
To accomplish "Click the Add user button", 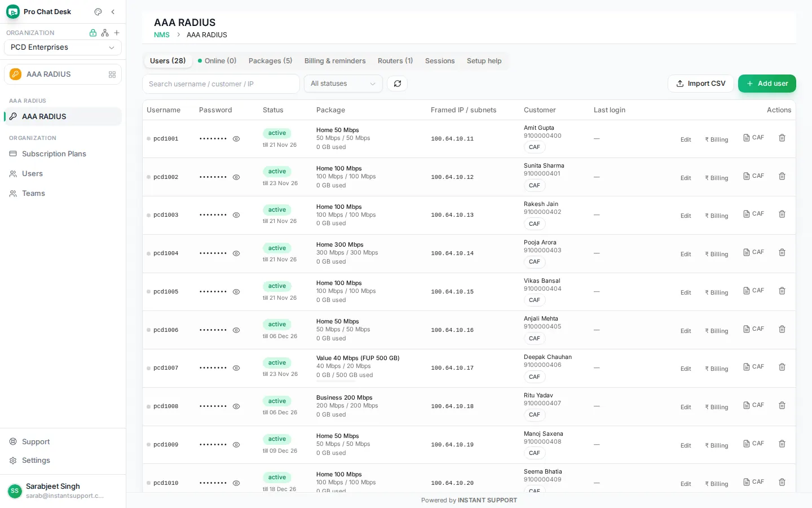I will click(x=767, y=84).
